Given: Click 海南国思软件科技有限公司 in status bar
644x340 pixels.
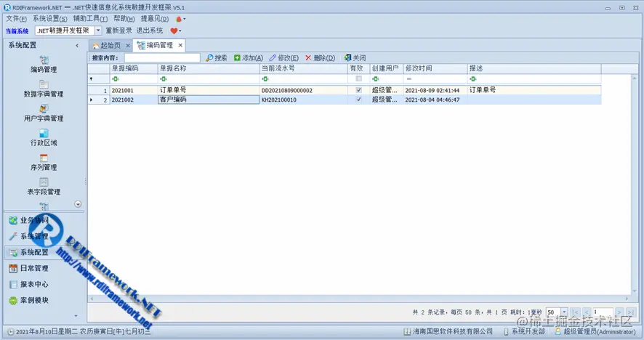Looking at the screenshot, I should (x=453, y=331).
